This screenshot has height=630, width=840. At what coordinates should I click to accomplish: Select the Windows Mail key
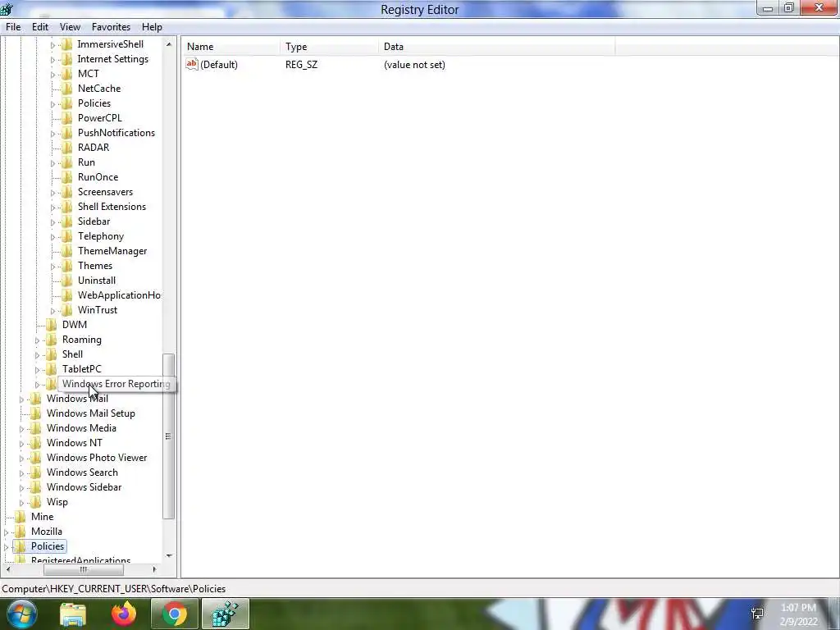click(x=77, y=399)
